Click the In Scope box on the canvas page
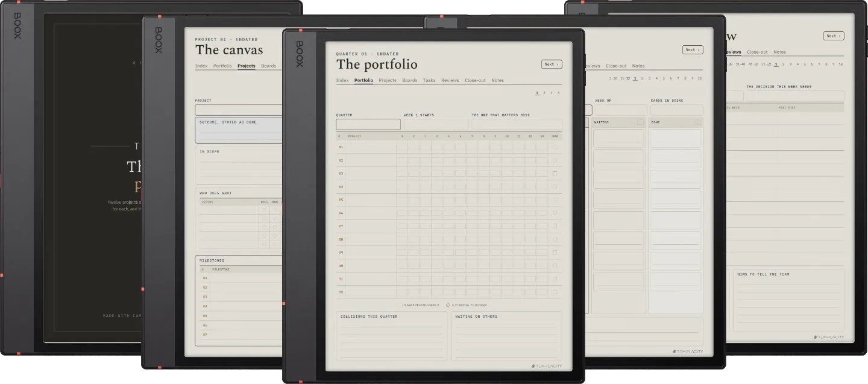Screen dimensions: 868x384 coord(239,165)
